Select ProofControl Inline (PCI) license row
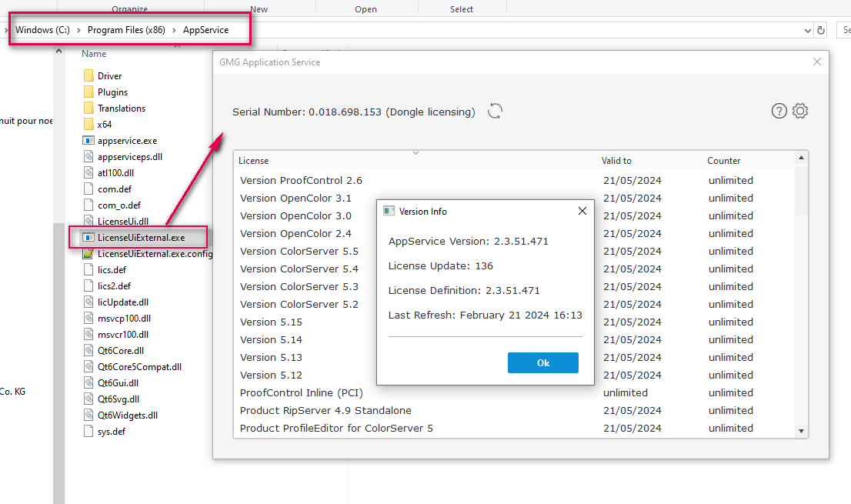This screenshot has height=504, width=851. (x=514, y=392)
